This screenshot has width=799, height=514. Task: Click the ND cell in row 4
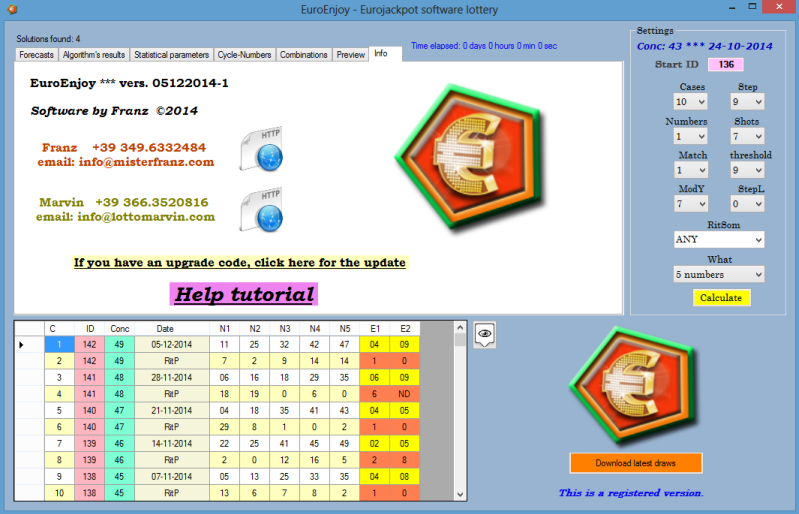click(x=405, y=394)
